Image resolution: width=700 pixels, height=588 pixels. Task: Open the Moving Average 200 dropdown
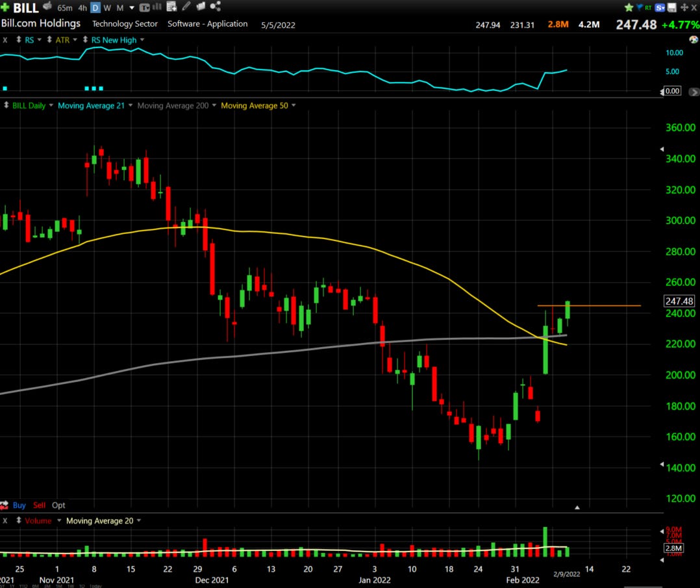pyautogui.click(x=214, y=105)
